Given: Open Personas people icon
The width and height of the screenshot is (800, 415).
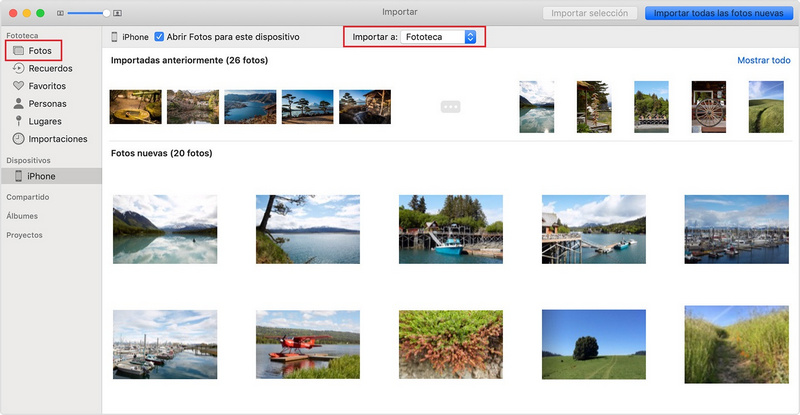Looking at the screenshot, I should [18, 104].
